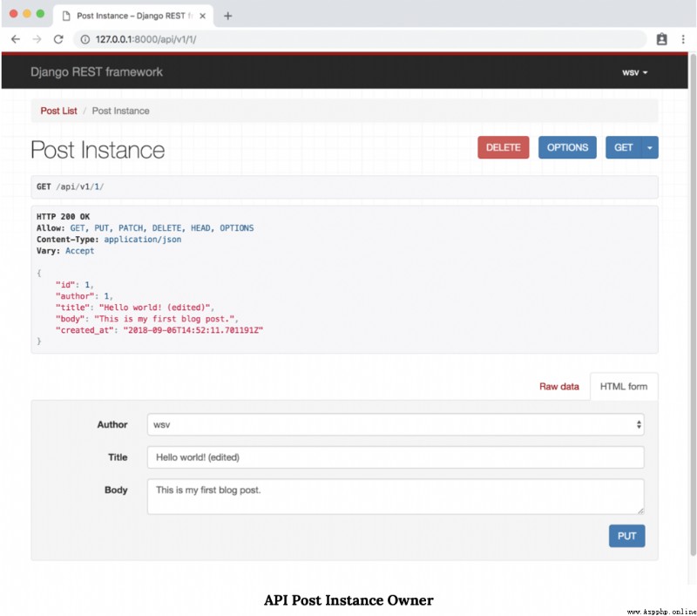The width and height of the screenshot is (697, 616).
Task: Select the Post Instance browser tab
Action: 133,16
